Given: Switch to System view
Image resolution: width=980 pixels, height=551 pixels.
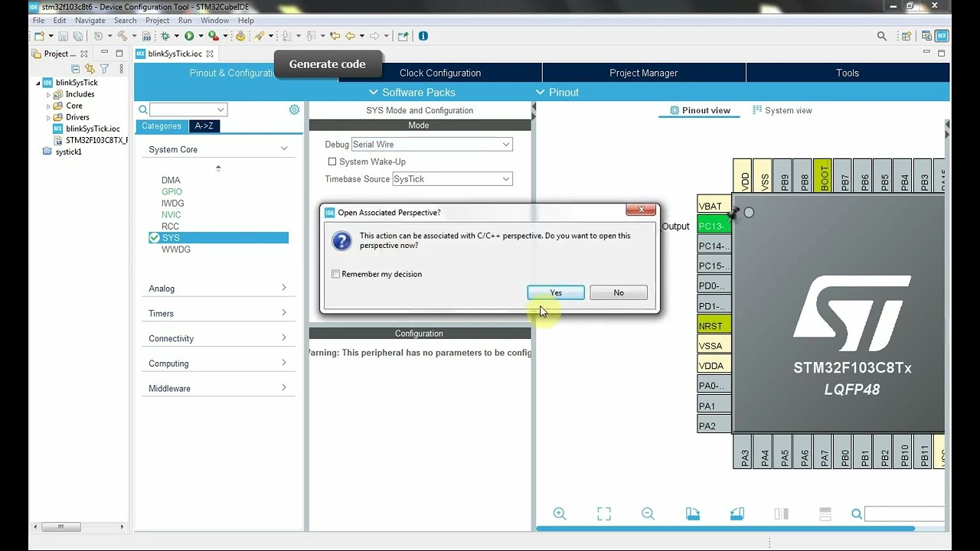Looking at the screenshot, I should 782,110.
